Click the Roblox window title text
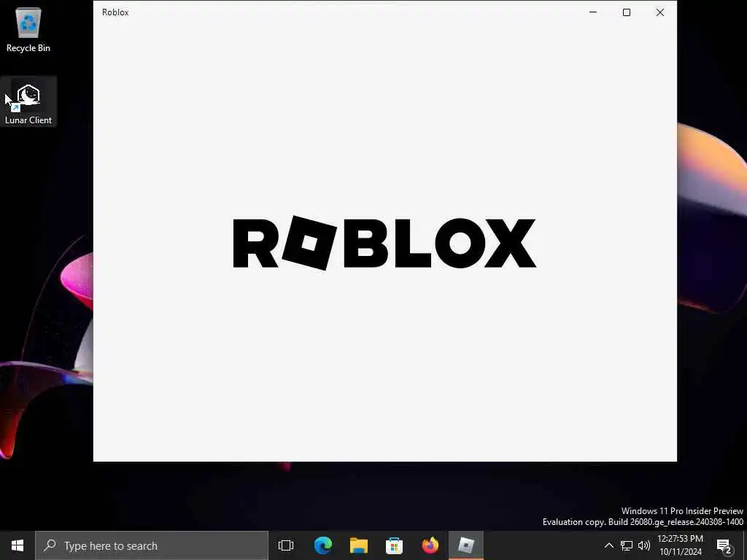This screenshot has height=560, width=747. [115, 12]
